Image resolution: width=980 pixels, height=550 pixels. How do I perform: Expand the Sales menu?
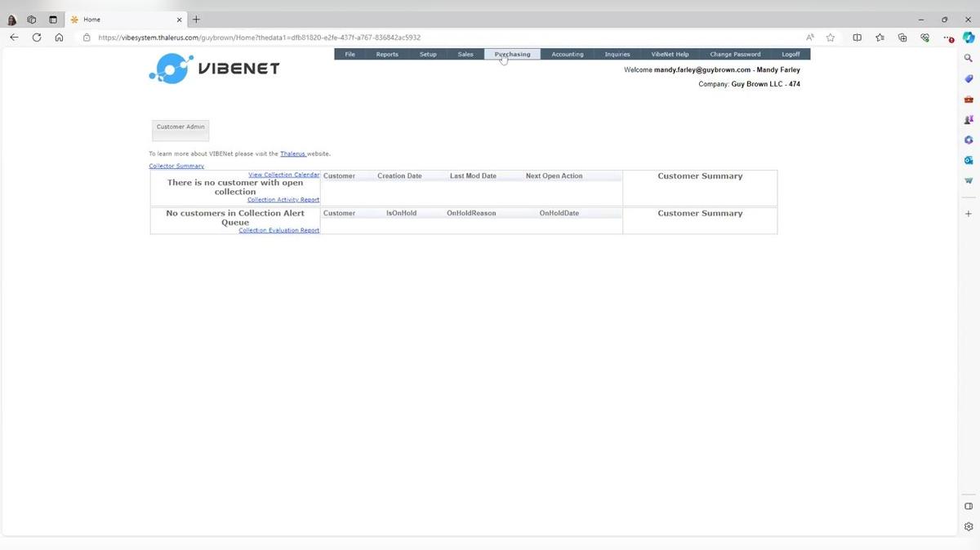pos(465,55)
